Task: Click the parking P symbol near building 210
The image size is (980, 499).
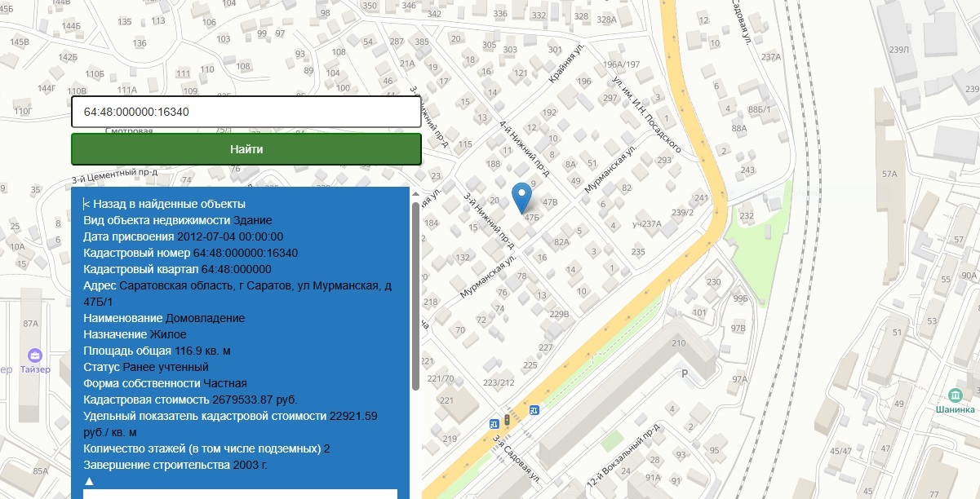Action: (685, 373)
